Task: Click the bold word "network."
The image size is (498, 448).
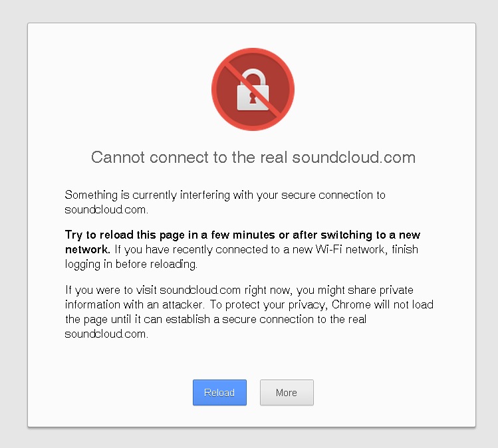Action: pyautogui.click(x=86, y=249)
